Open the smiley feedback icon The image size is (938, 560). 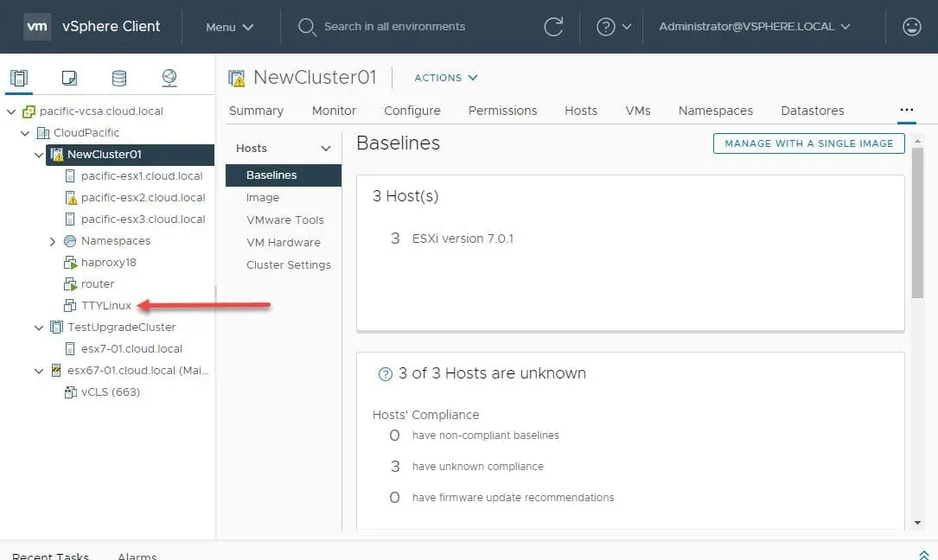pyautogui.click(x=911, y=27)
